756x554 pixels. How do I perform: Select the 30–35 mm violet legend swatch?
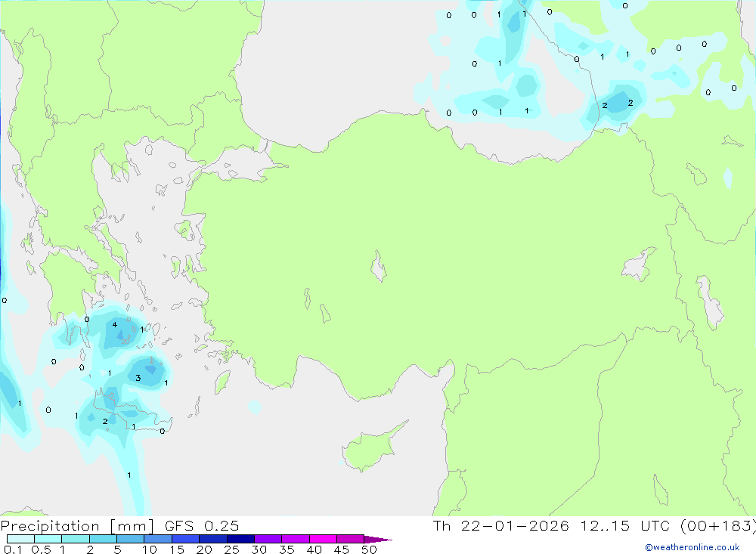tap(268, 539)
